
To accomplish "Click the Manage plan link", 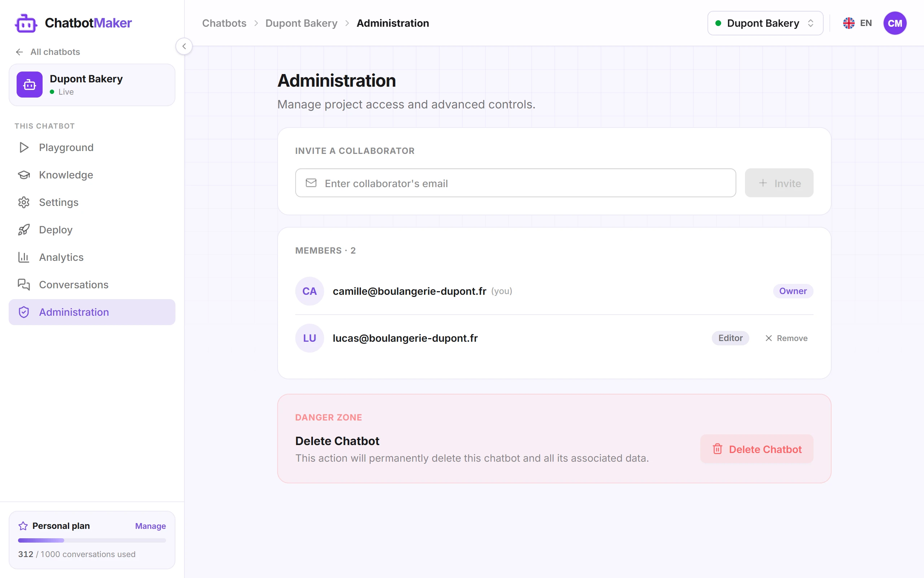I will point(151,526).
